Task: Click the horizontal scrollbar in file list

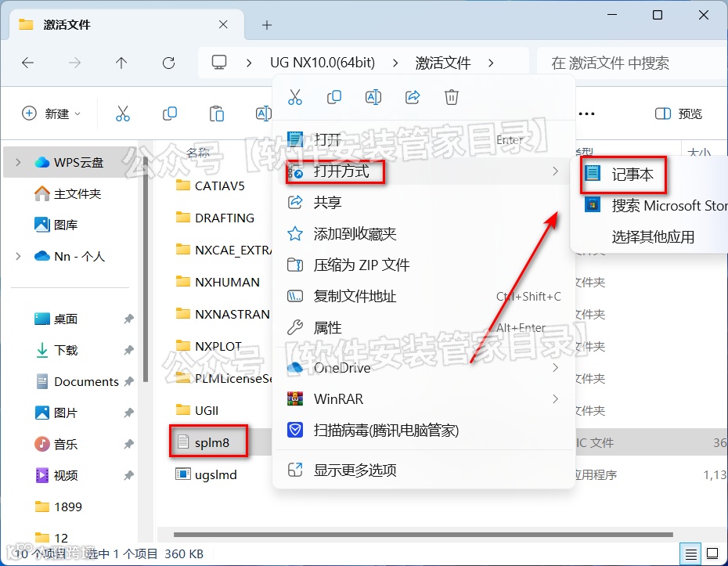Action: (423, 535)
